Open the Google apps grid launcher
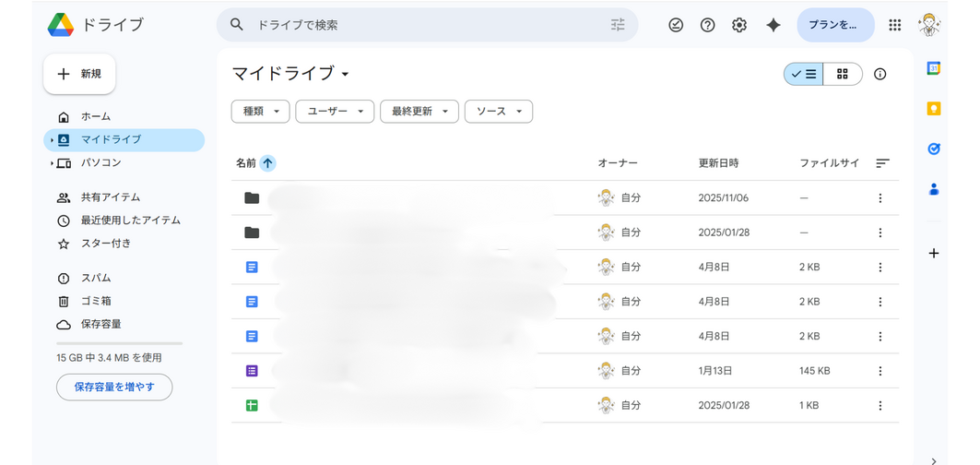 894,25
